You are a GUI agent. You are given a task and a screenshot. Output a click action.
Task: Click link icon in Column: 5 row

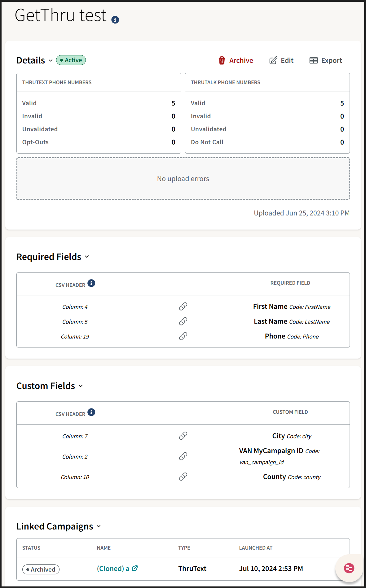pos(183,321)
